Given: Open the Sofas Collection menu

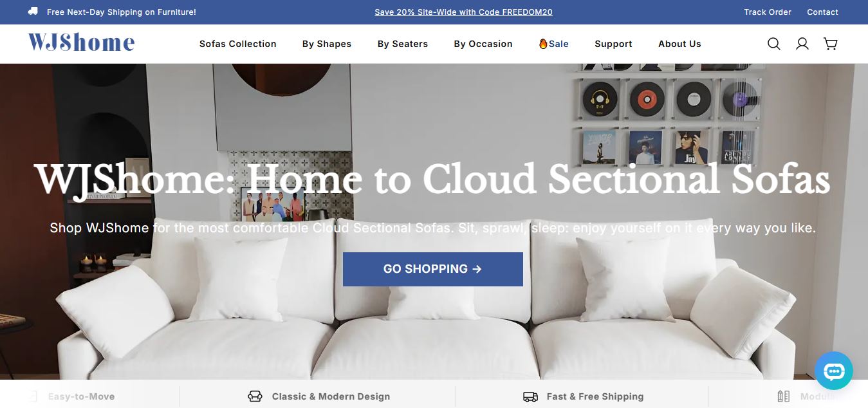Looking at the screenshot, I should click(238, 44).
